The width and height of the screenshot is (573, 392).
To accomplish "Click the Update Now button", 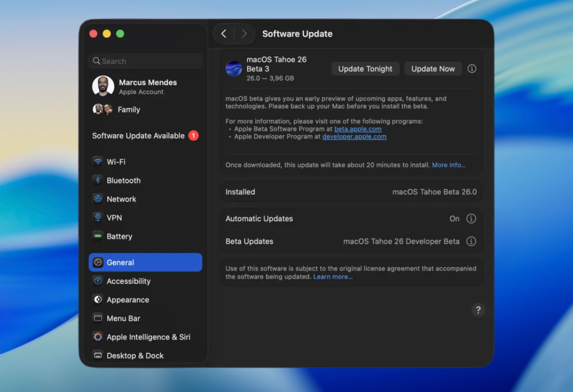I will click(433, 69).
